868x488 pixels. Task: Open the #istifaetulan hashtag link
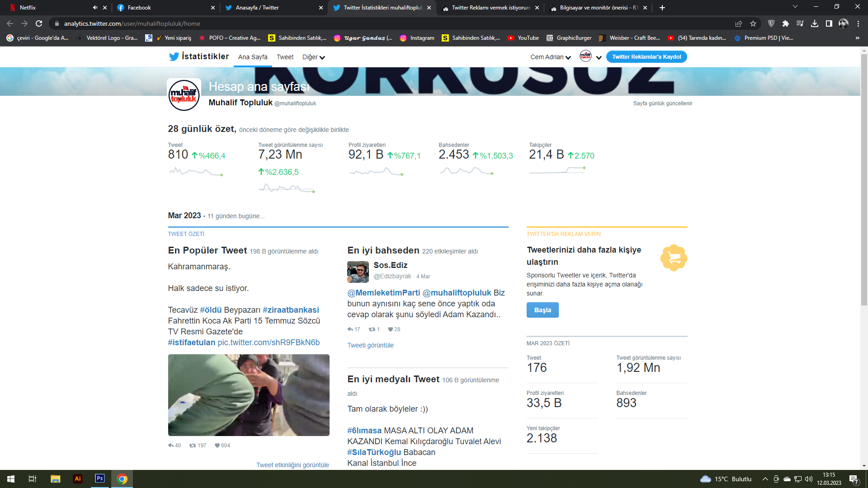click(x=192, y=343)
